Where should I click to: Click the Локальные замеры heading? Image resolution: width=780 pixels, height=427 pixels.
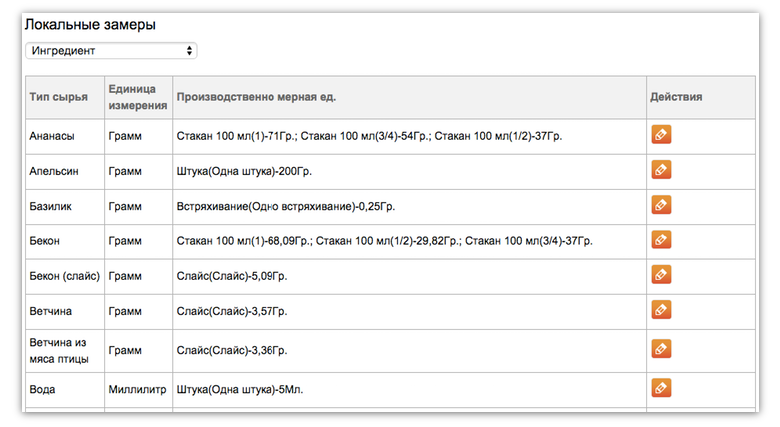point(90,24)
